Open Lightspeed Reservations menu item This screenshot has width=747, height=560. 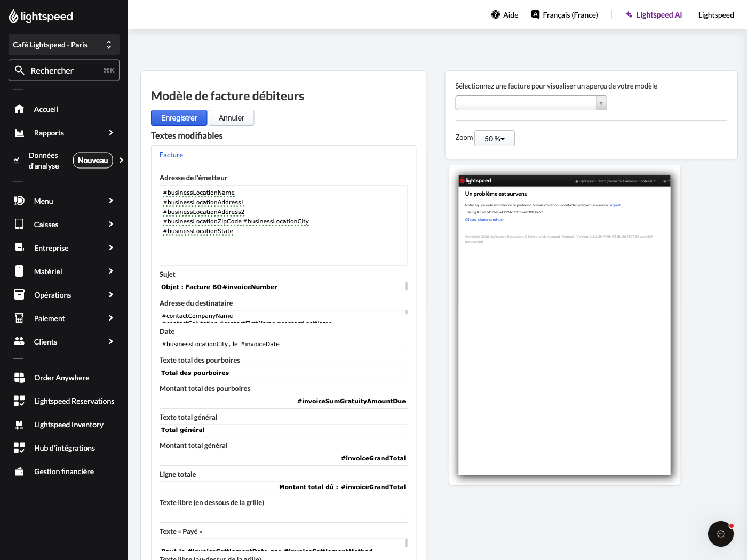[74, 401]
